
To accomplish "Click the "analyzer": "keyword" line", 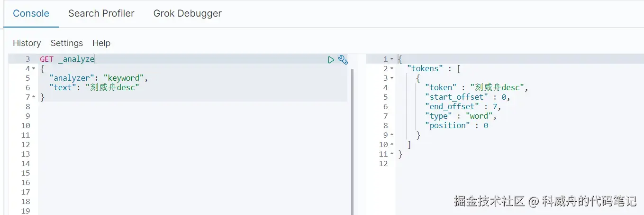I will [x=99, y=78].
